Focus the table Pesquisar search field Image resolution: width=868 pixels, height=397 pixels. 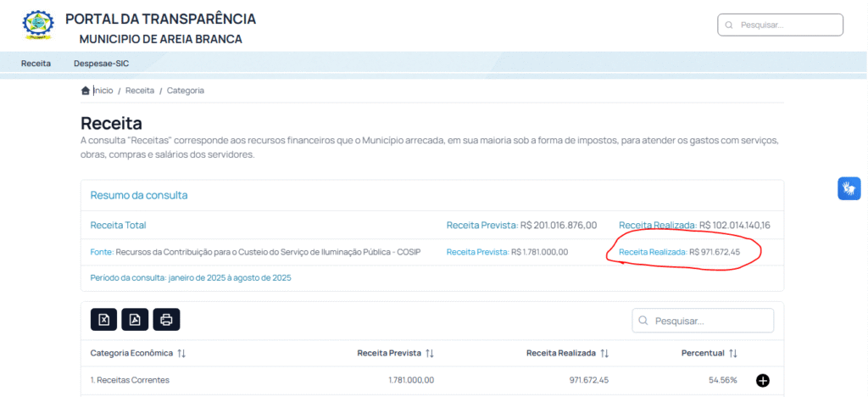pyautogui.click(x=703, y=321)
